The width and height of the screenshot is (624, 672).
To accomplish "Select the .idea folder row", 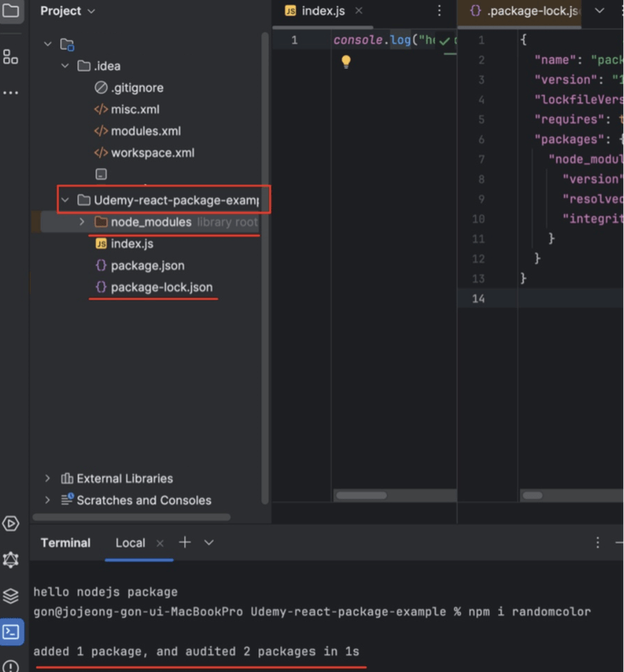I will click(107, 66).
